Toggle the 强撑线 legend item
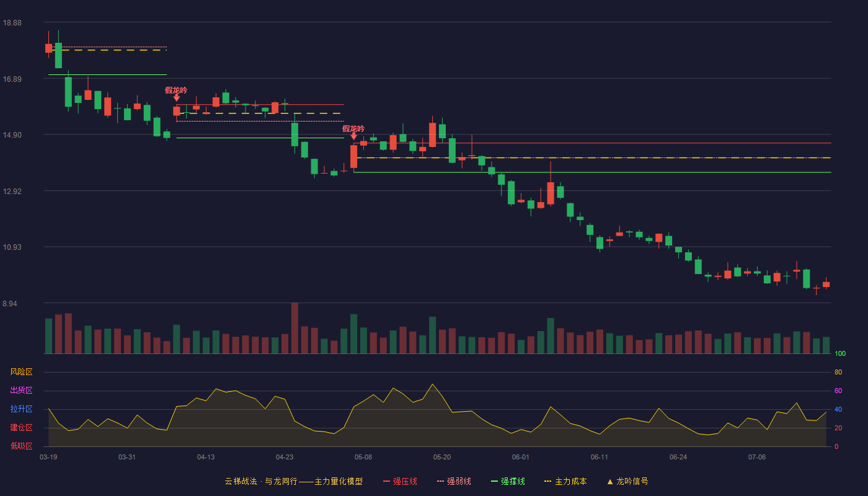 click(x=508, y=481)
